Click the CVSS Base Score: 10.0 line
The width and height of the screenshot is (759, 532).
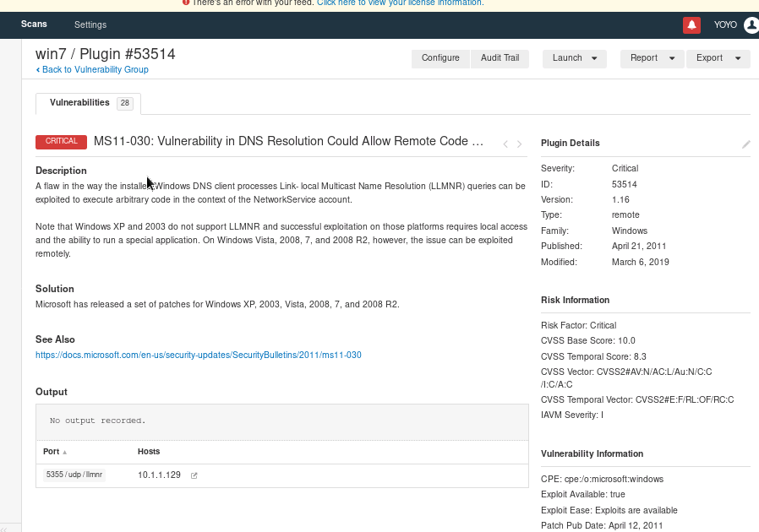(588, 341)
